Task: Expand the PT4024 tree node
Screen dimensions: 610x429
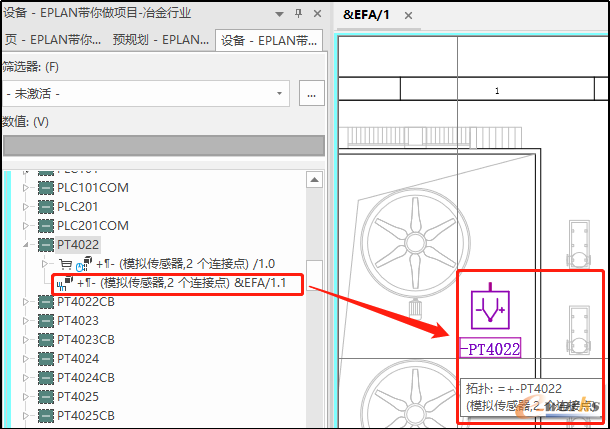Action: tap(26, 359)
